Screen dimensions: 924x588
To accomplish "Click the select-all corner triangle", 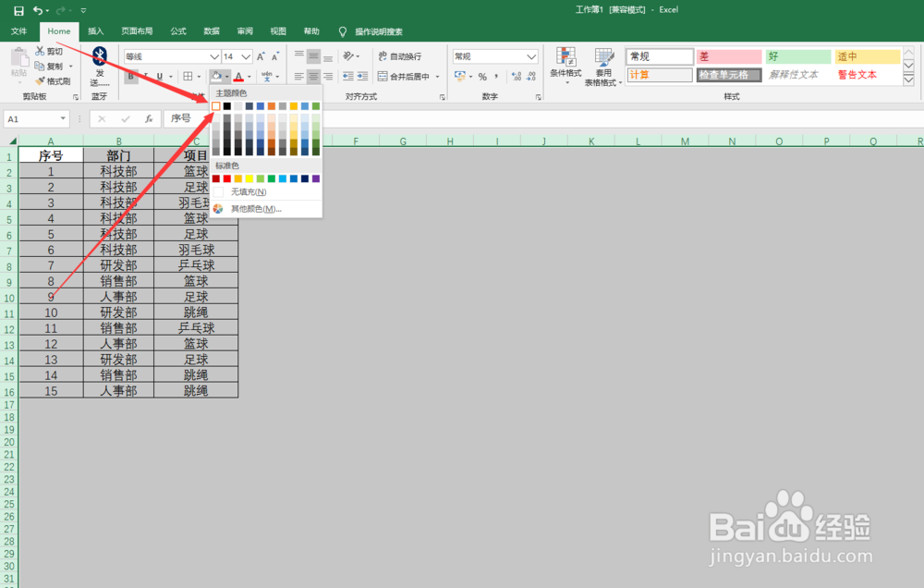I will (x=12, y=141).
